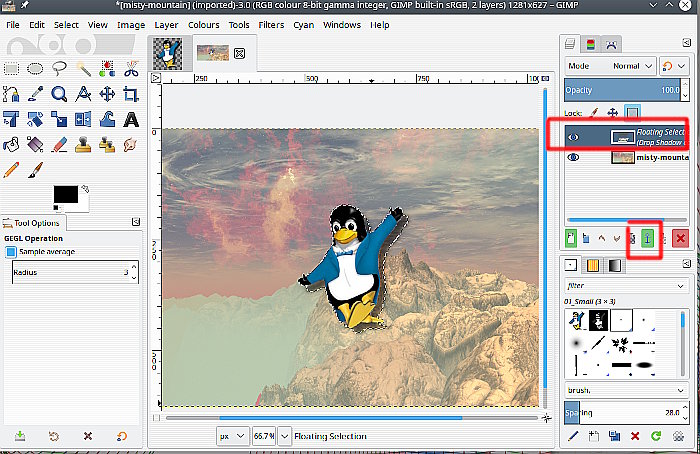Hide the misty-mountain layer eye
This screenshot has height=454, width=700.
tap(573, 157)
